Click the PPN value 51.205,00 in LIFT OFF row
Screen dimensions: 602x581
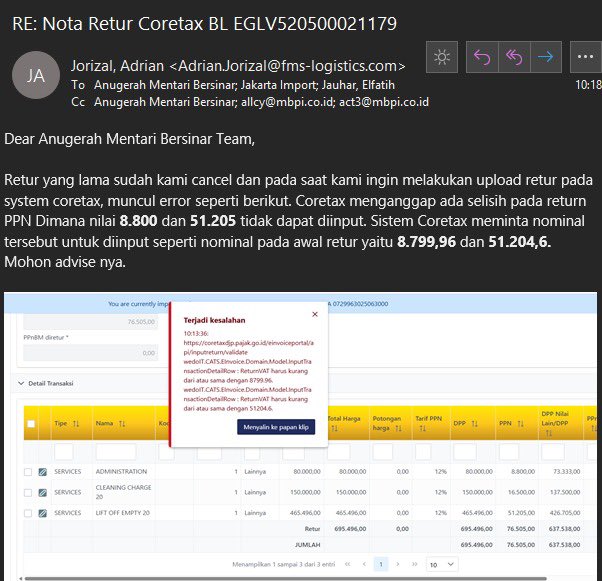(521, 513)
